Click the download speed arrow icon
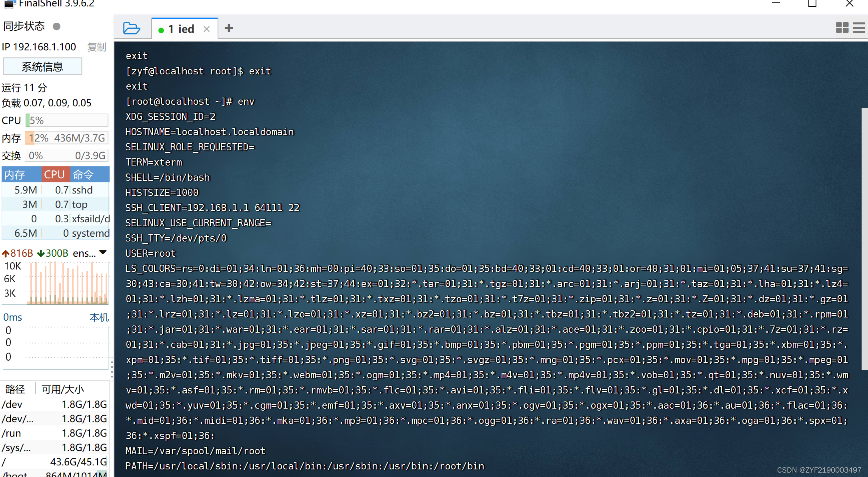Viewport: 868px width, 477px height. [x=41, y=253]
